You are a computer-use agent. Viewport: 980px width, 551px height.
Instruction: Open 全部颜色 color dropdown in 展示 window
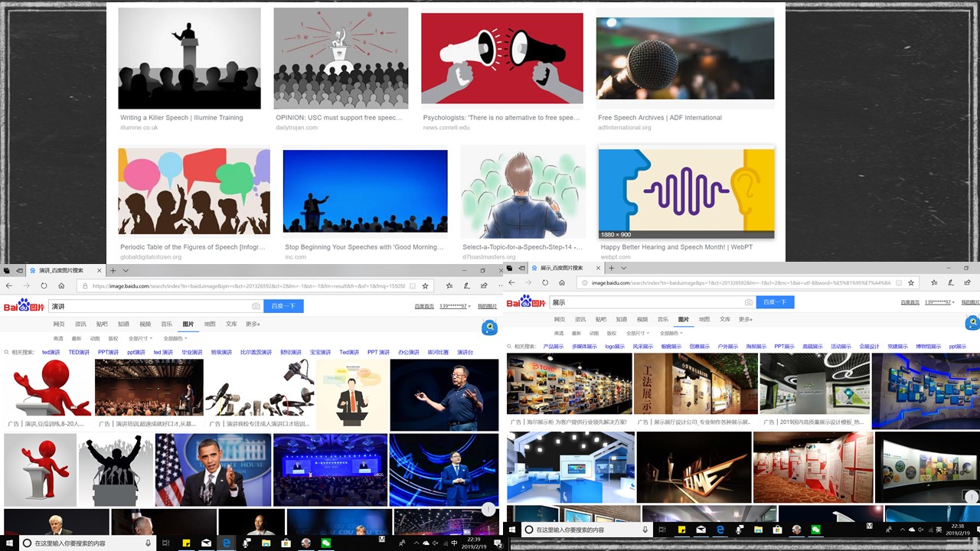point(671,333)
